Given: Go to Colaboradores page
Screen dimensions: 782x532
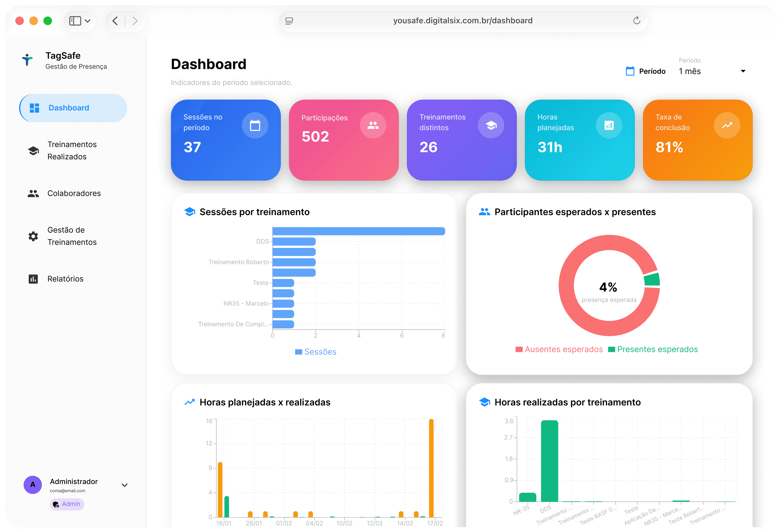Looking at the screenshot, I should tap(74, 193).
